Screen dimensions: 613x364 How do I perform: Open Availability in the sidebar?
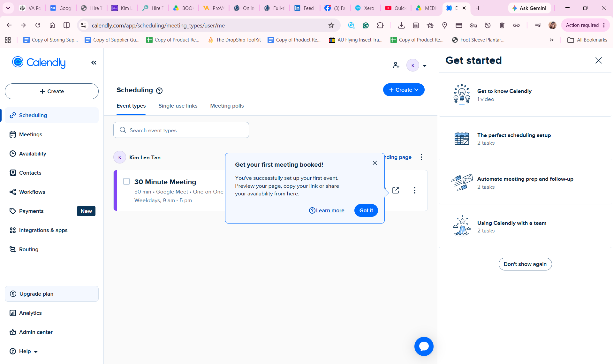52,154
